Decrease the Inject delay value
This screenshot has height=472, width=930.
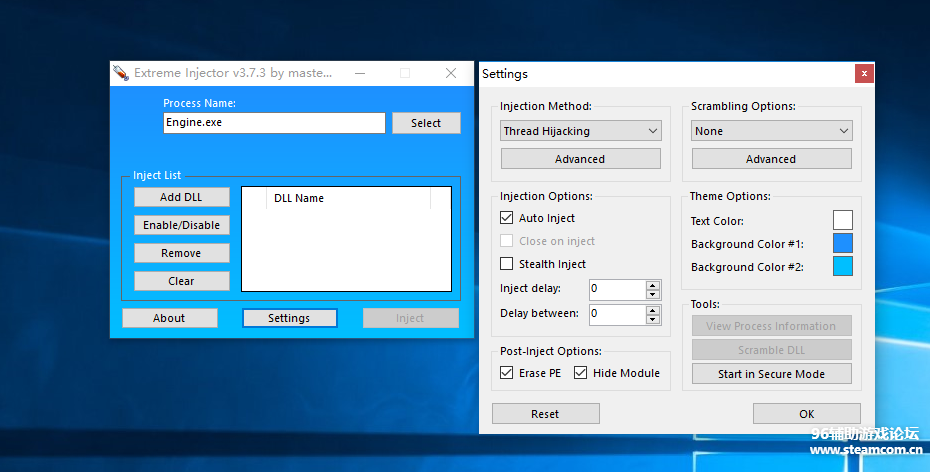[x=653, y=294]
